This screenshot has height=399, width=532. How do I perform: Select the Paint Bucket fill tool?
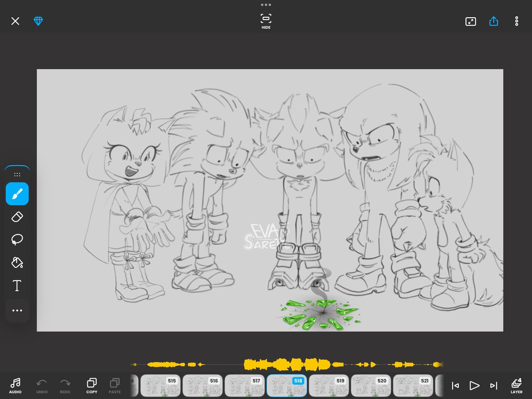click(x=17, y=263)
